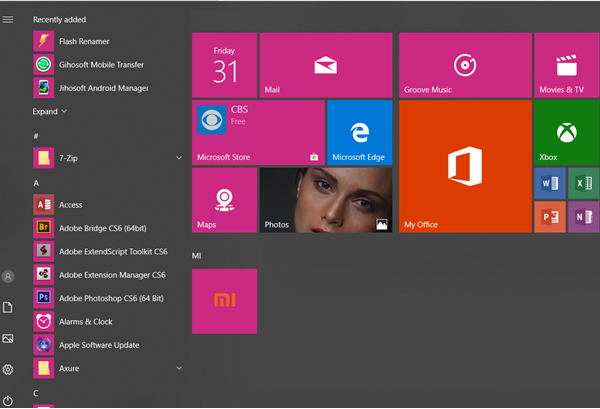Open Alarms & Clock app
This screenshot has width=600, height=409.
[x=108, y=321]
